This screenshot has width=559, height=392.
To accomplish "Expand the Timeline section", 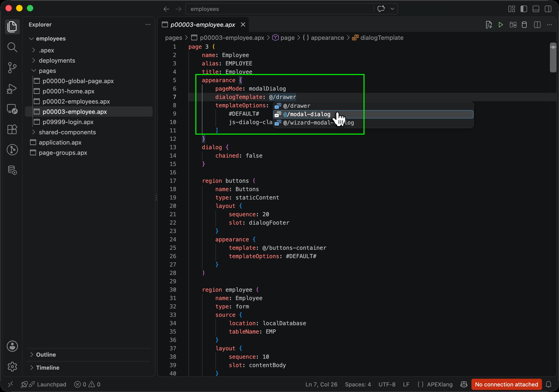I will (x=89, y=367).
